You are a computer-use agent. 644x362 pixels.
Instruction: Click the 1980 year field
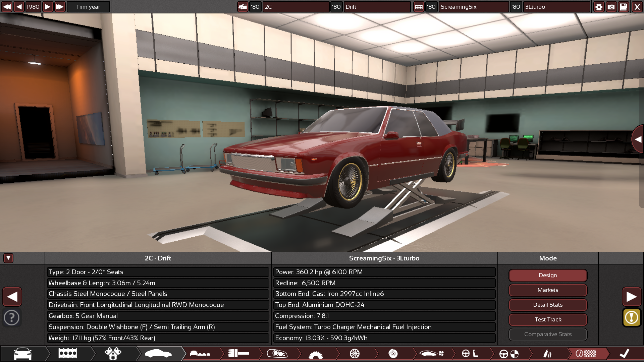(x=33, y=7)
